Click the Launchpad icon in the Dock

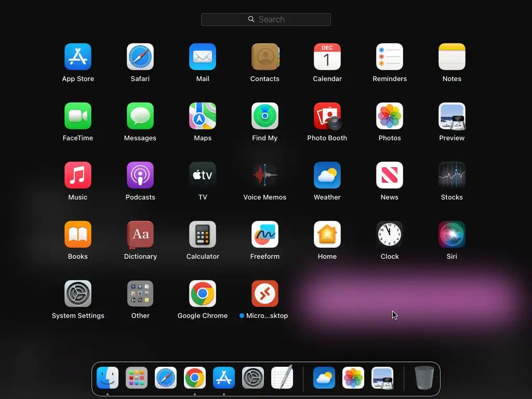137,378
